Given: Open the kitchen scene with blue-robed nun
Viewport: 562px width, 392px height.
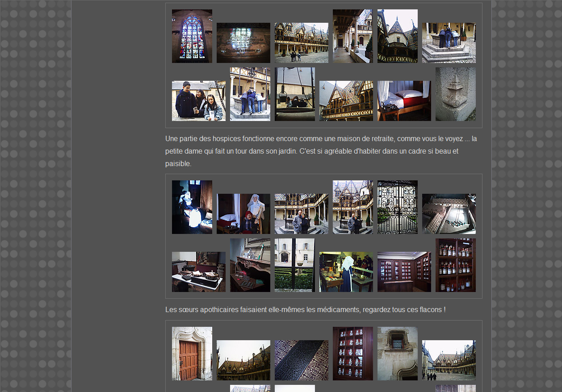Looking at the screenshot, I should [x=346, y=272].
